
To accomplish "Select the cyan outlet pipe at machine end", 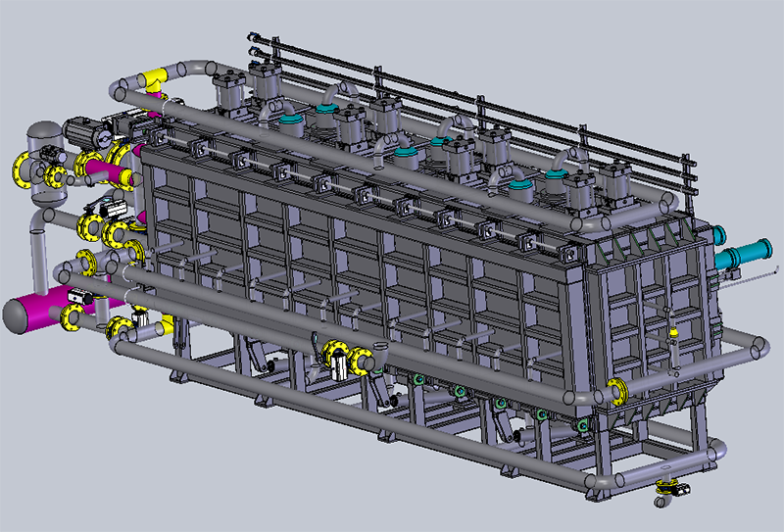I will coord(743,254).
